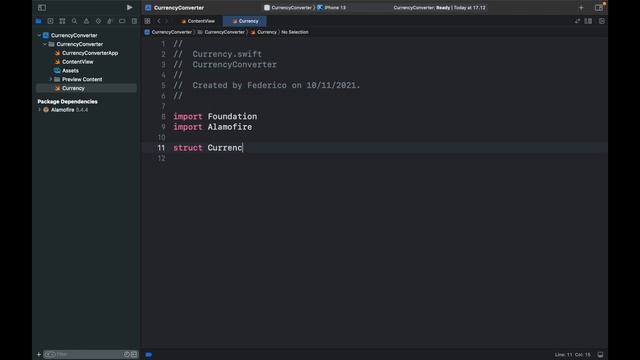Click CurrencyConverter project in jump bar
640x360 pixels.
[x=168, y=32]
